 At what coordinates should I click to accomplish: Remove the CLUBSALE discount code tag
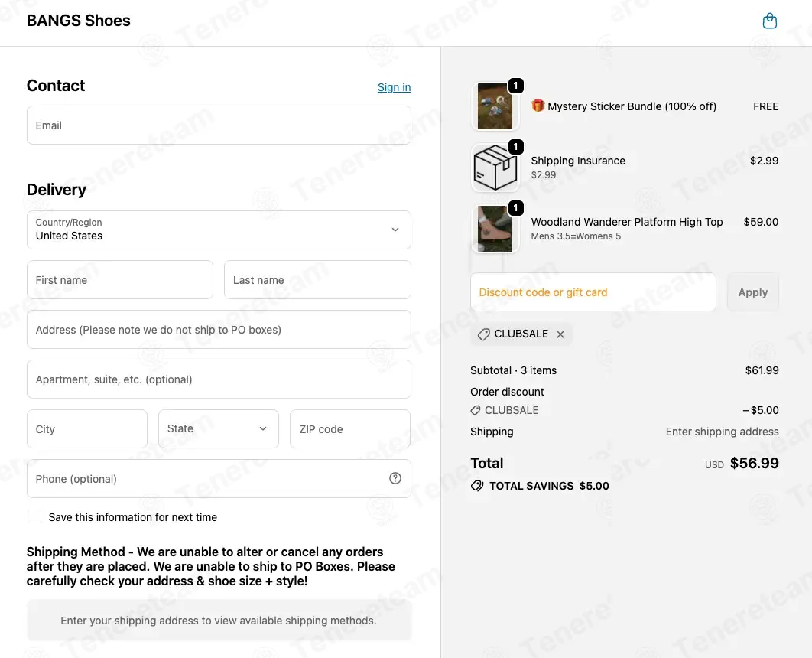[560, 334]
